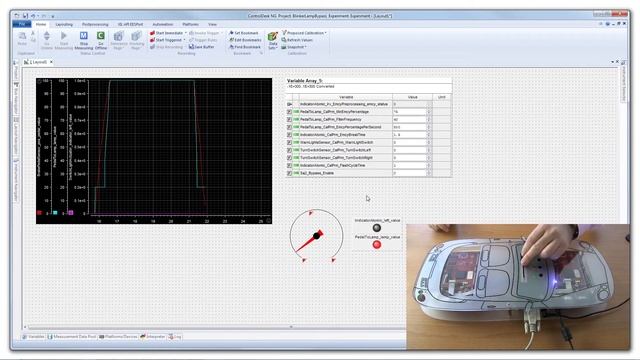Click the Go Online icon
Screen dimensions: 640x360
(x=47, y=36)
